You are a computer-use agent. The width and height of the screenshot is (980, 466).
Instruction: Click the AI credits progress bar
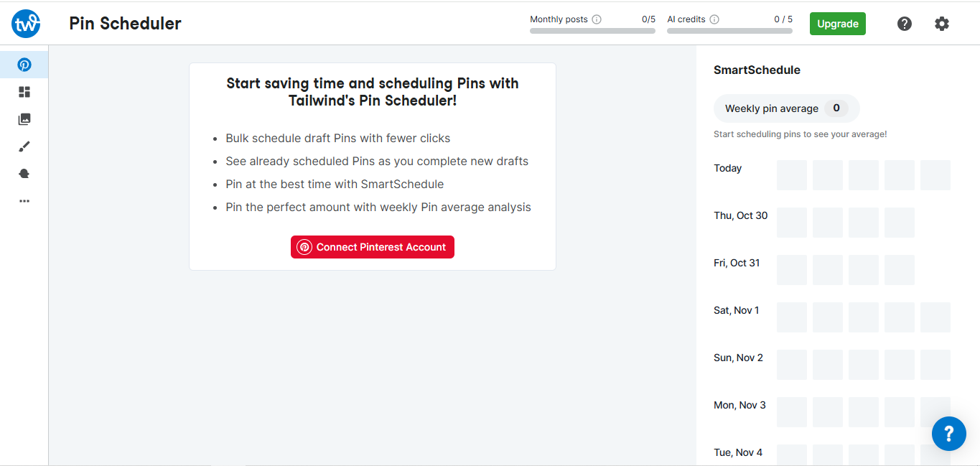coord(729,31)
